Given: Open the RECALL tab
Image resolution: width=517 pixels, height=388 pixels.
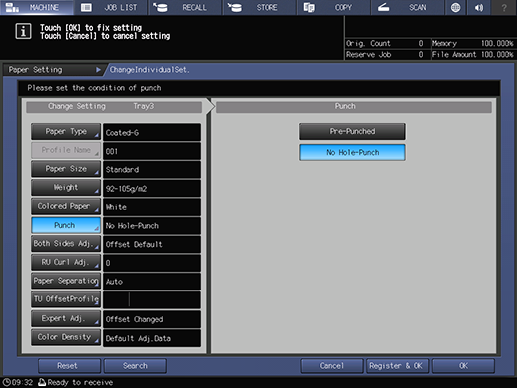Looking at the screenshot, I should pyautogui.click(x=185, y=7).
